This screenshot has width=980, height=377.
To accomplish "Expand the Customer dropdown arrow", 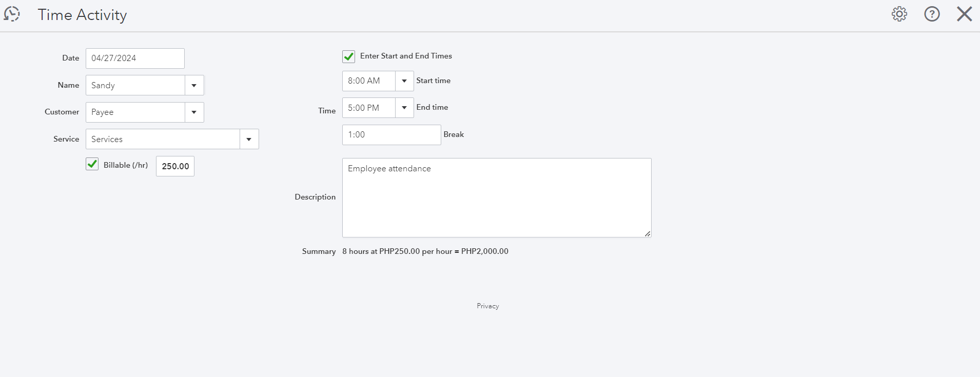I will tap(194, 112).
